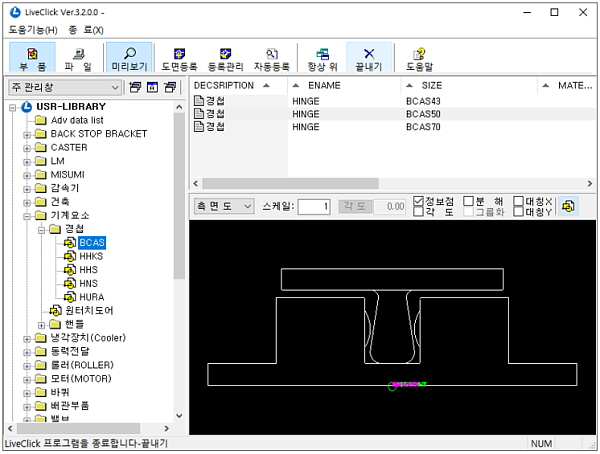600x454 pixels.
Task: Sort by MATE... column header
Action: [567, 85]
